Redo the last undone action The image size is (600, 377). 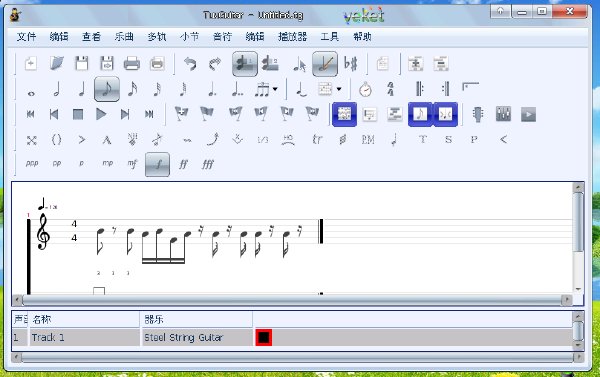[215, 64]
